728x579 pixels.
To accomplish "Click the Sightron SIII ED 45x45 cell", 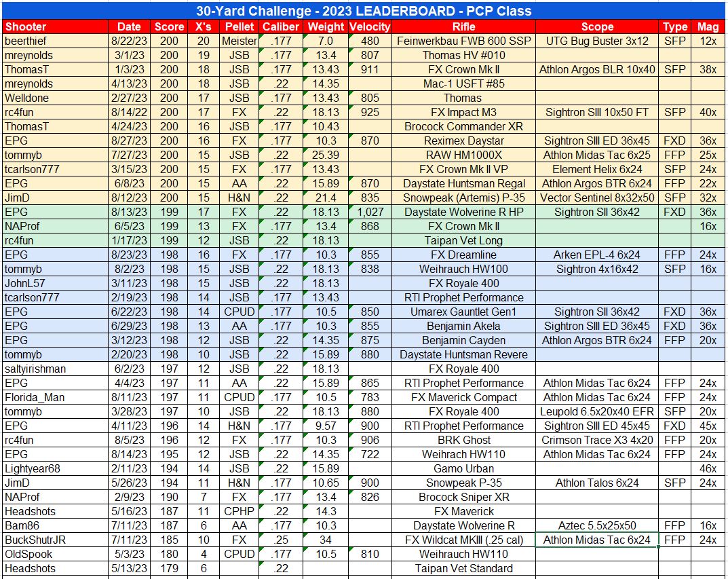I will click(x=597, y=426).
